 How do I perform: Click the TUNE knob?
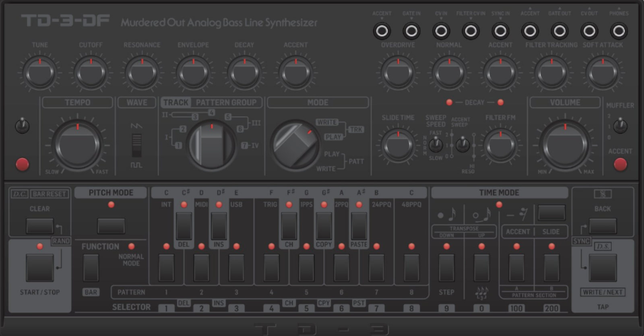(39, 73)
